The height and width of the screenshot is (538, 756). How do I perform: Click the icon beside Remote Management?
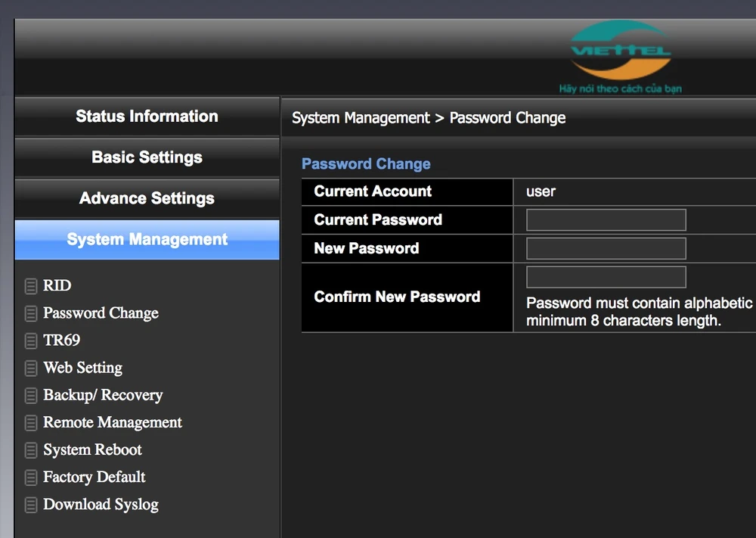click(x=31, y=423)
